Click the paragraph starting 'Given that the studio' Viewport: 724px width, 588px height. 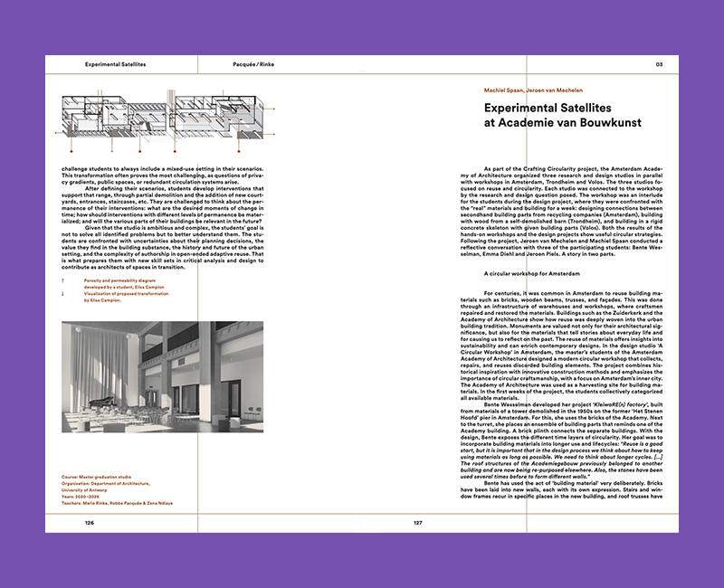coord(163,247)
